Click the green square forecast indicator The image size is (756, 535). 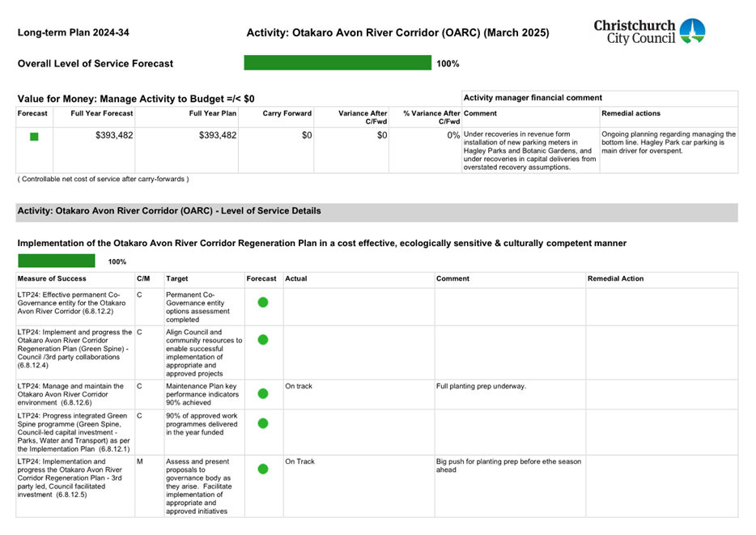coord(34,137)
